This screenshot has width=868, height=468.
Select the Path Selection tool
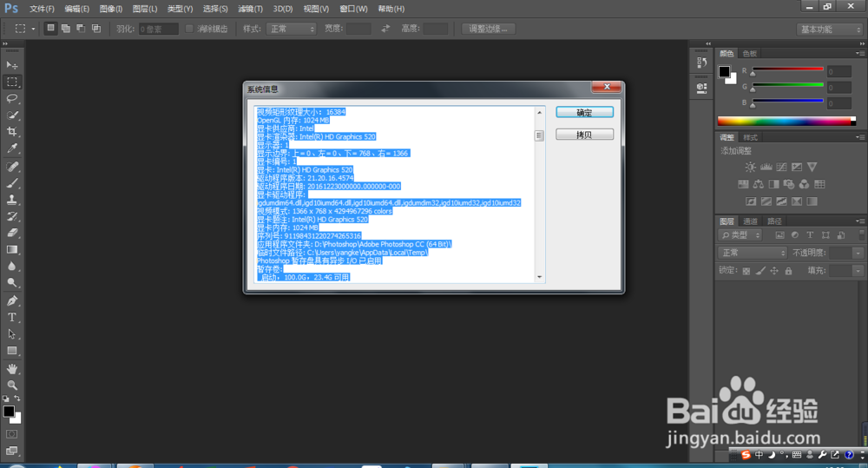point(11,334)
